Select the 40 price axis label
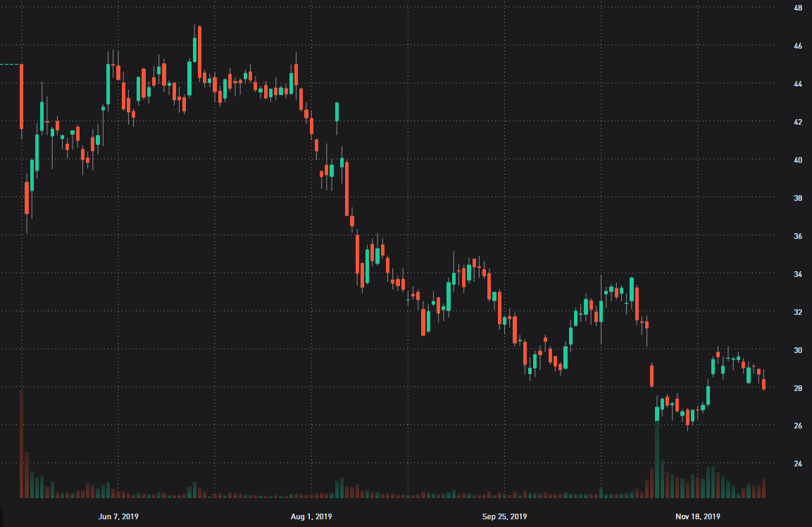 (x=797, y=160)
